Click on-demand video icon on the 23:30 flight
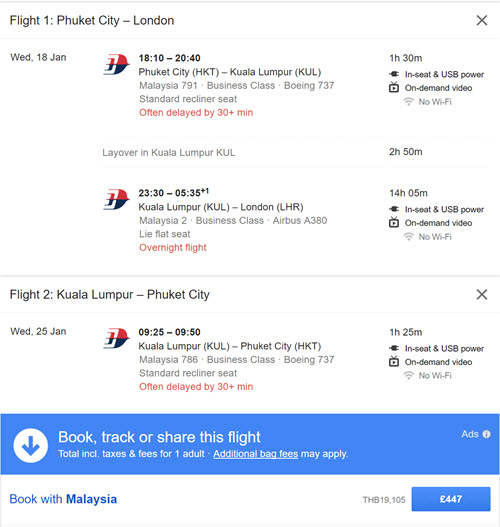Screen dimensions: 500x527 394,222
